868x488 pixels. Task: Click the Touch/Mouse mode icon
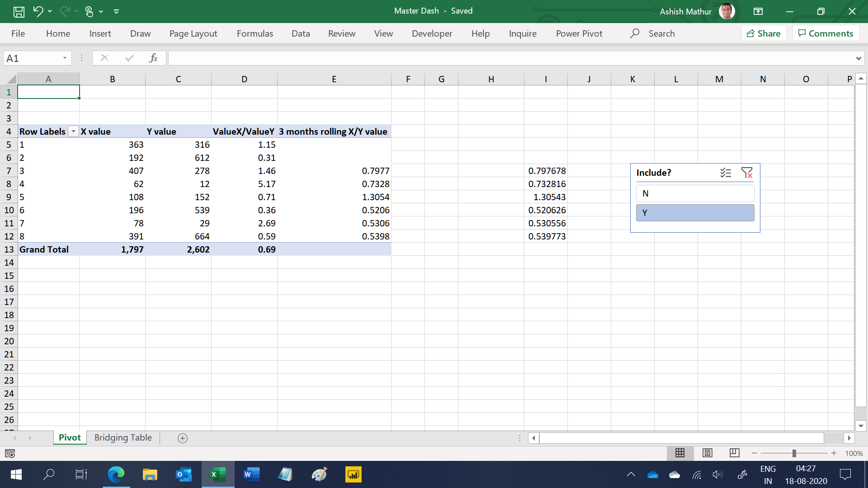(89, 11)
